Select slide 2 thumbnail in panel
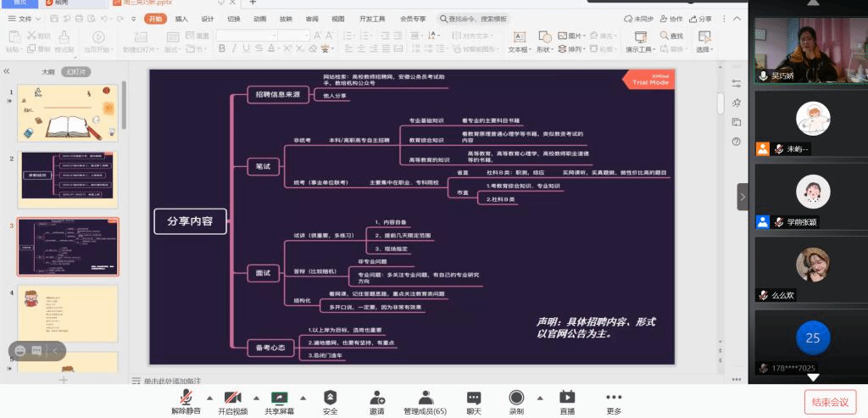Viewport: 868px width, 418px height. (x=68, y=174)
